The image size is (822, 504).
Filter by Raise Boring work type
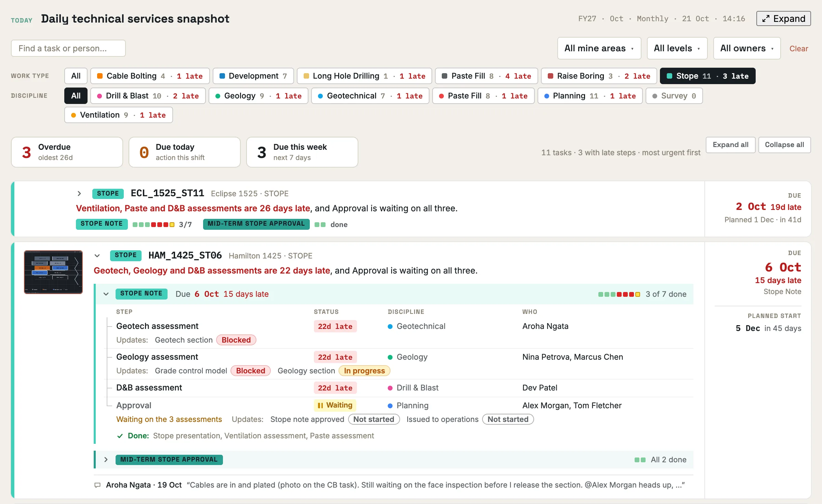pyautogui.click(x=599, y=76)
